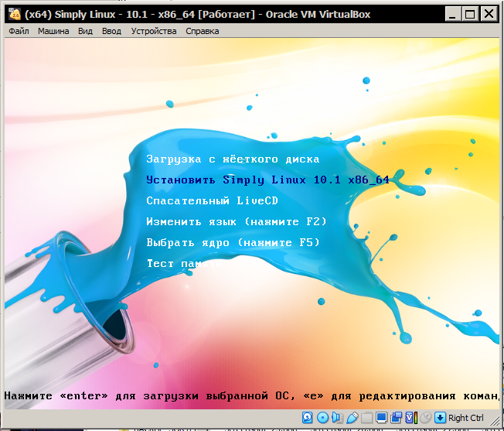The image size is (504, 431).
Task: Open the gray shared folders status icon
Action: tap(366, 418)
